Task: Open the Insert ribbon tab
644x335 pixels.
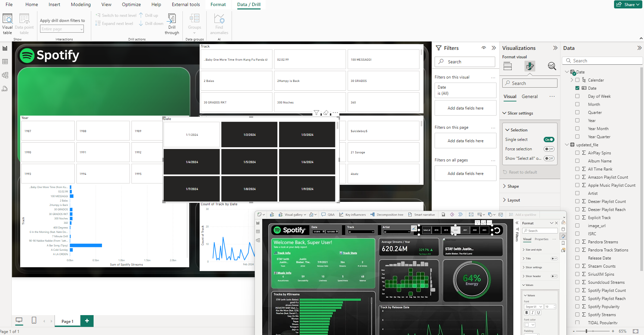Action: tap(54, 4)
